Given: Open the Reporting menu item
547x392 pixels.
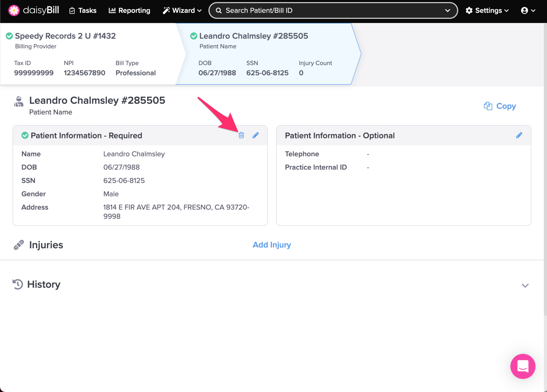Looking at the screenshot, I should pos(130,10).
